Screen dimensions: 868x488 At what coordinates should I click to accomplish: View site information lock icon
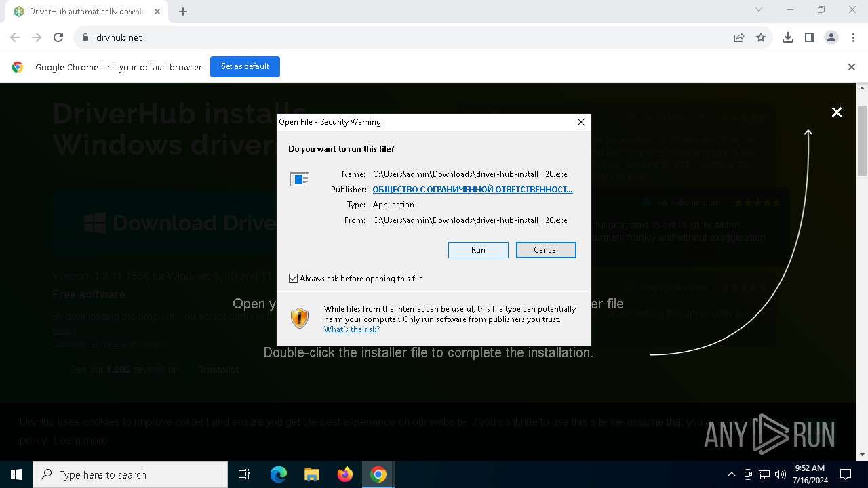coord(85,38)
